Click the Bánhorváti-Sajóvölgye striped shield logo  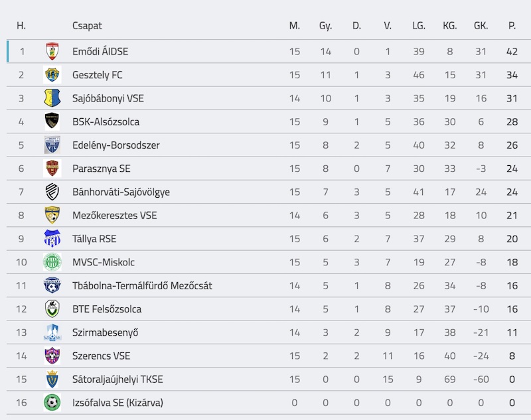pos(52,192)
